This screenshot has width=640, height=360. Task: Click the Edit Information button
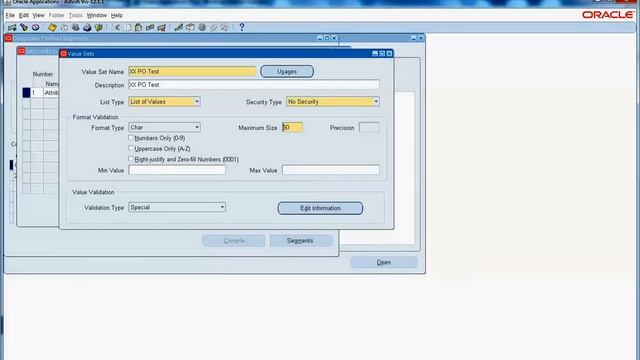[320, 208]
